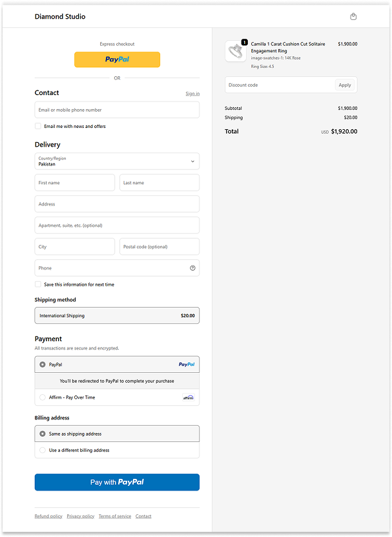Screen dimensions: 392x537
Task: Focus the Phone field
Action: pyautogui.click(x=117, y=268)
